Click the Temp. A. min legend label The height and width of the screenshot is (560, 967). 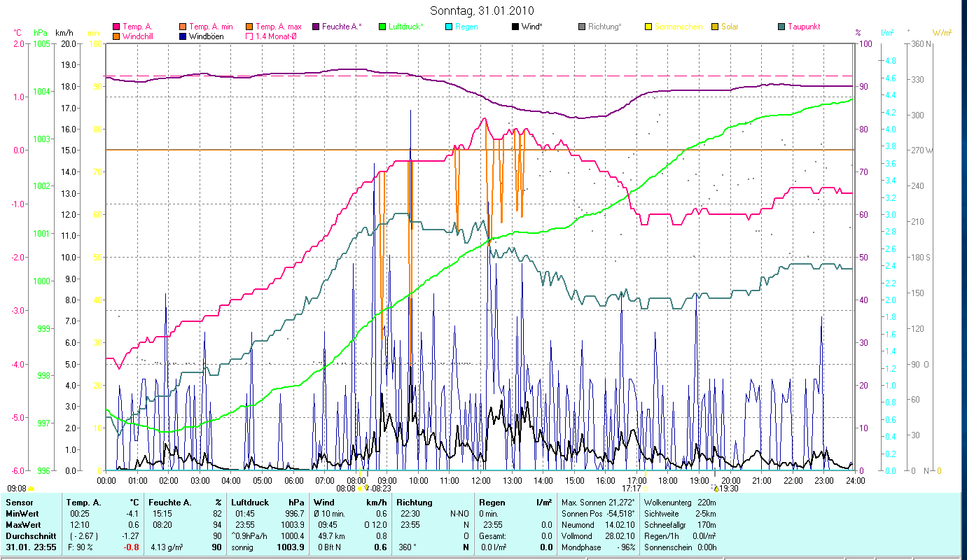(209, 27)
